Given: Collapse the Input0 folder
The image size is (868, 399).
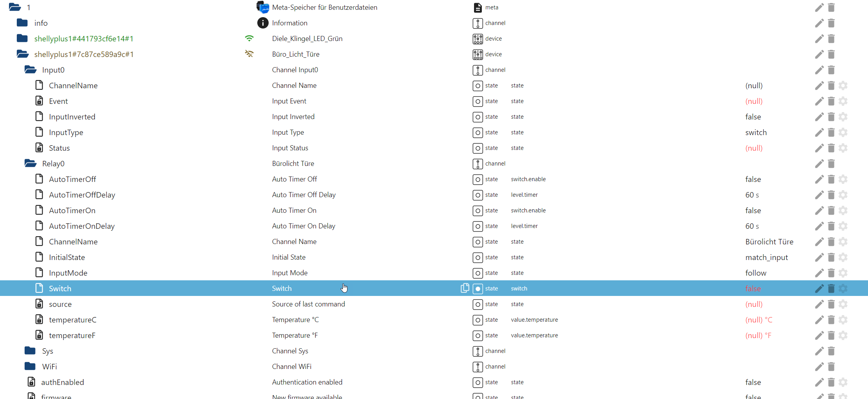Looking at the screenshot, I should 30,70.
